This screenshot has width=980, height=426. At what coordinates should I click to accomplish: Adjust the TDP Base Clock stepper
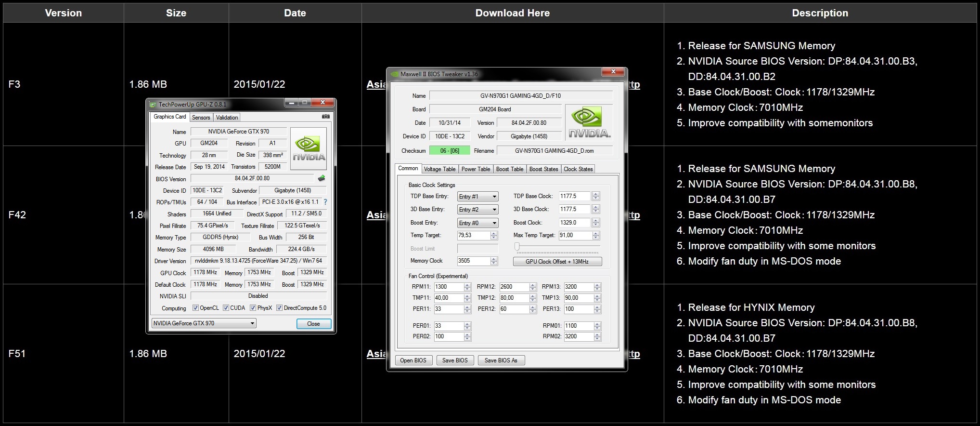(596, 196)
